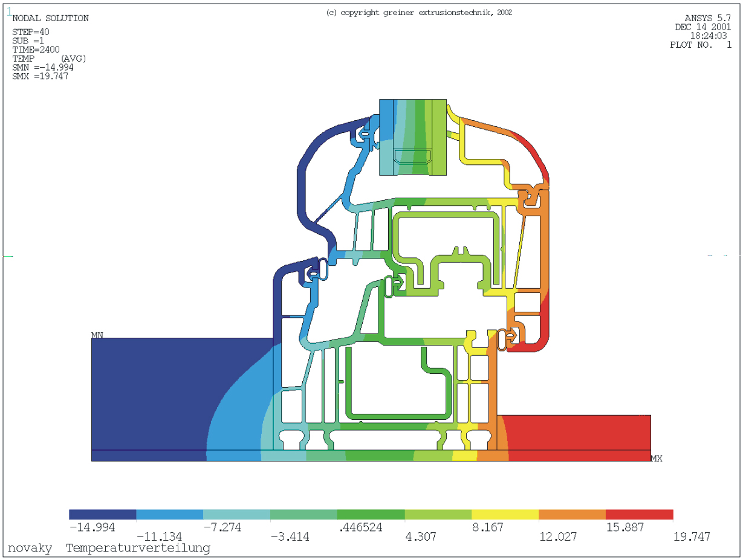743x560 pixels.
Task: Pick the yellow legend color band
Action: 505,515
